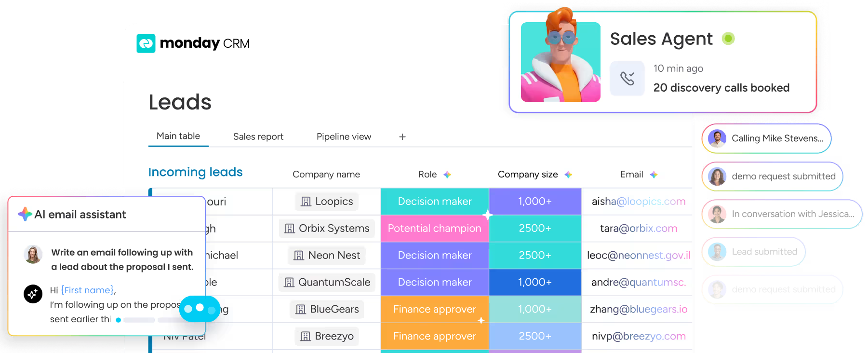The height and width of the screenshot is (353, 868).
Task: Click the avatar in Calling Mike Stevens pill
Action: (x=717, y=138)
